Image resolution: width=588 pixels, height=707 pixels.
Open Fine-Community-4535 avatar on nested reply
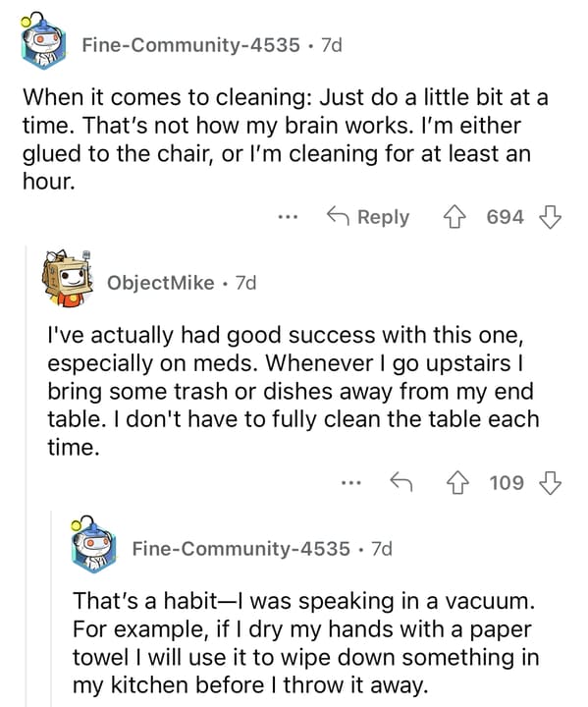[x=93, y=545]
